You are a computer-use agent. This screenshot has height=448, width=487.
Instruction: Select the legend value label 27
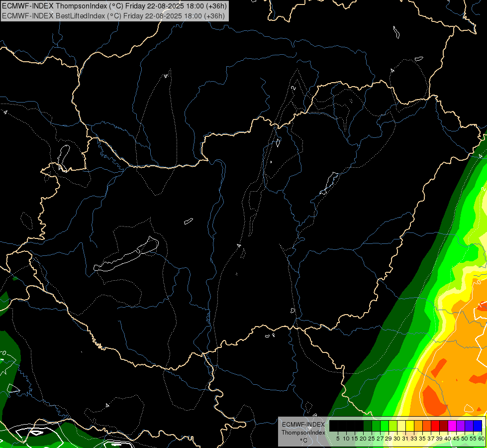pos(380,439)
